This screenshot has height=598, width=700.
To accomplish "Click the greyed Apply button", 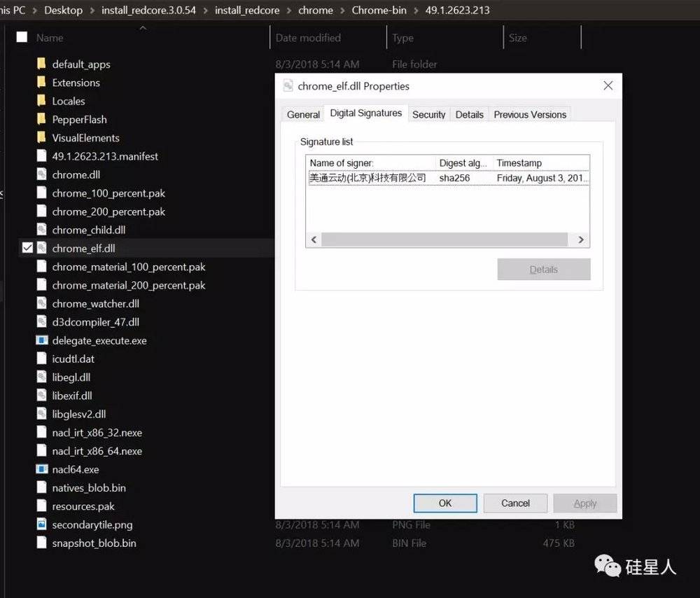I will [584, 503].
